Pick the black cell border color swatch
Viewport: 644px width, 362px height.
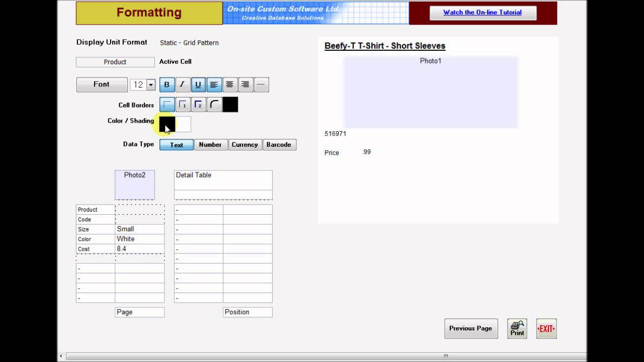pyautogui.click(x=230, y=105)
